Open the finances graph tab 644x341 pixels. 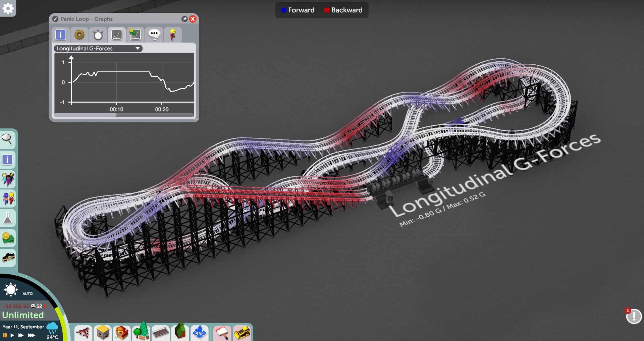point(135,35)
